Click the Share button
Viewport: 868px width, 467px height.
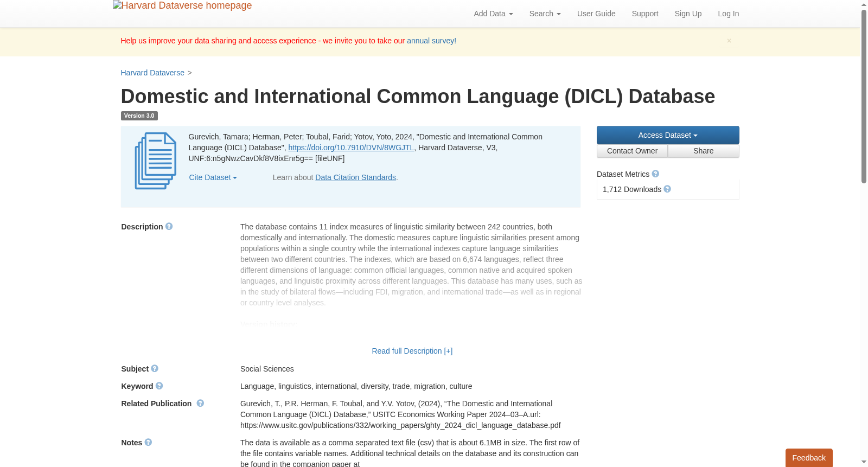pyautogui.click(x=704, y=151)
